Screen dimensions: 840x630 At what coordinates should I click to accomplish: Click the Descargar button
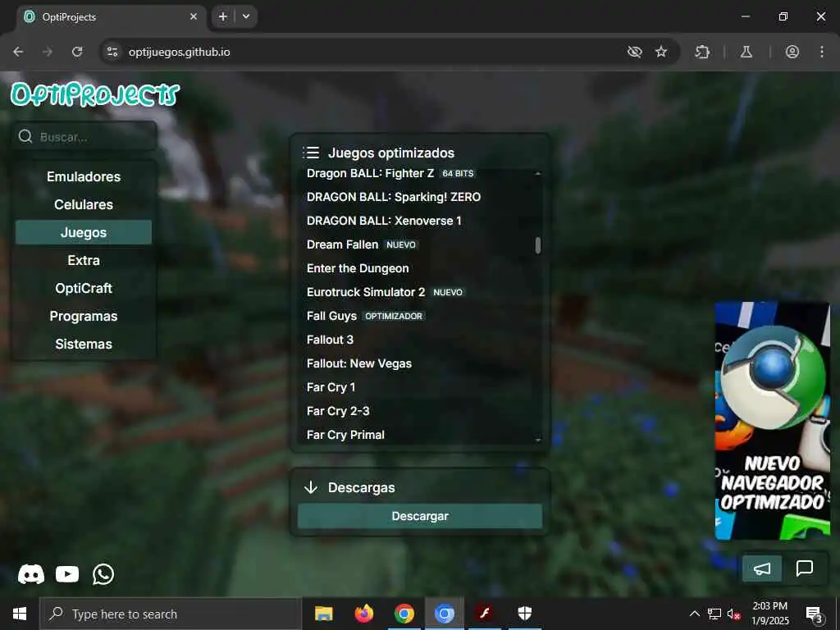pyautogui.click(x=420, y=516)
